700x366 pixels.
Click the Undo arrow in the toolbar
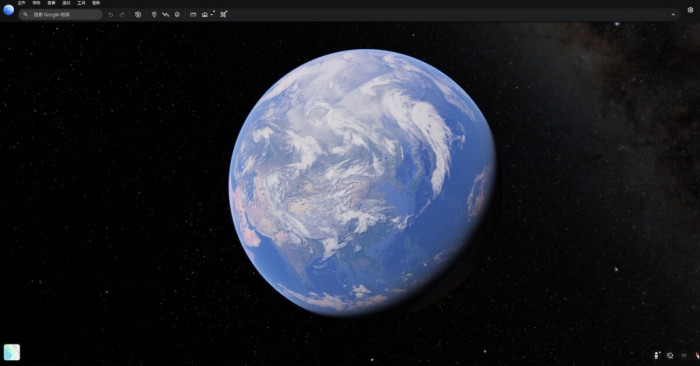(111, 14)
